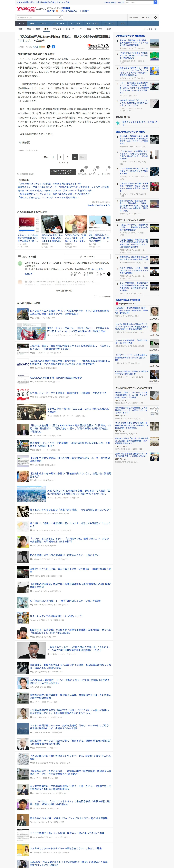This screenshot has height=868, width=174.
Task: Open the ランキング tab
Action: point(109,24)
